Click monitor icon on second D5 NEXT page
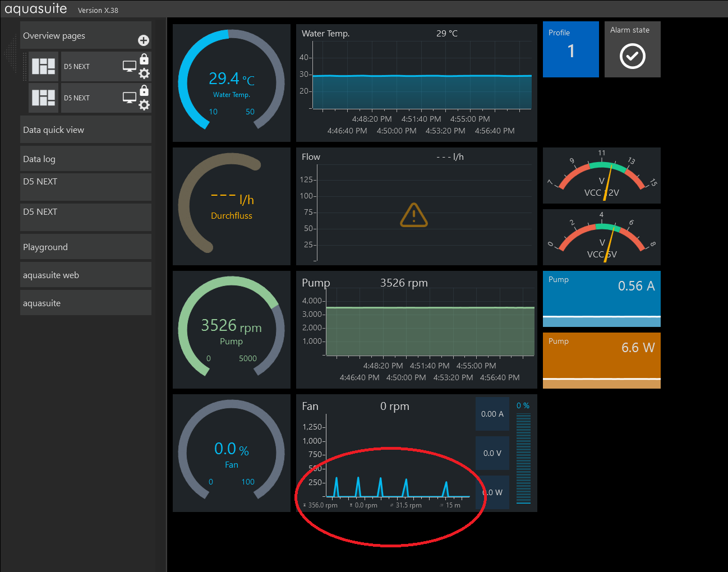 pos(130,98)
